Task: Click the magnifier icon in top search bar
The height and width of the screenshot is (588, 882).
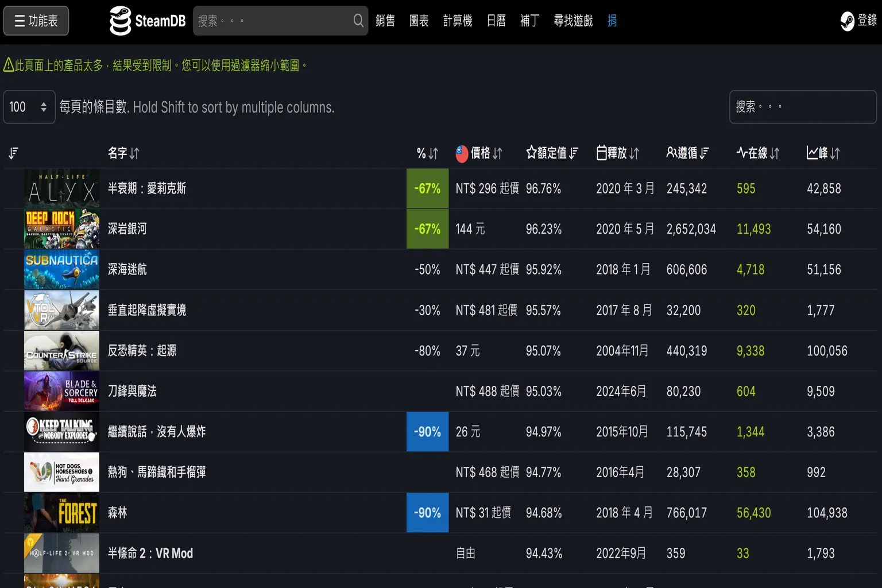Action: (x=358, y=21)
